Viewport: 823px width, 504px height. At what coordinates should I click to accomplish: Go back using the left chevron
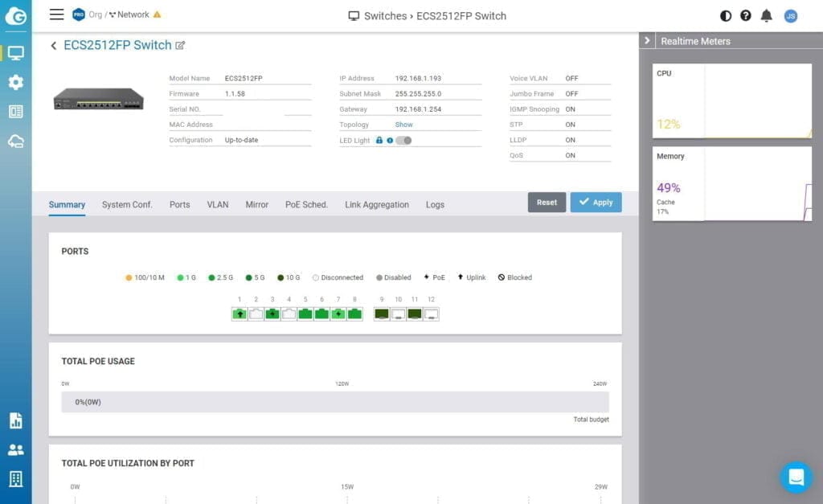coord(54,46)
